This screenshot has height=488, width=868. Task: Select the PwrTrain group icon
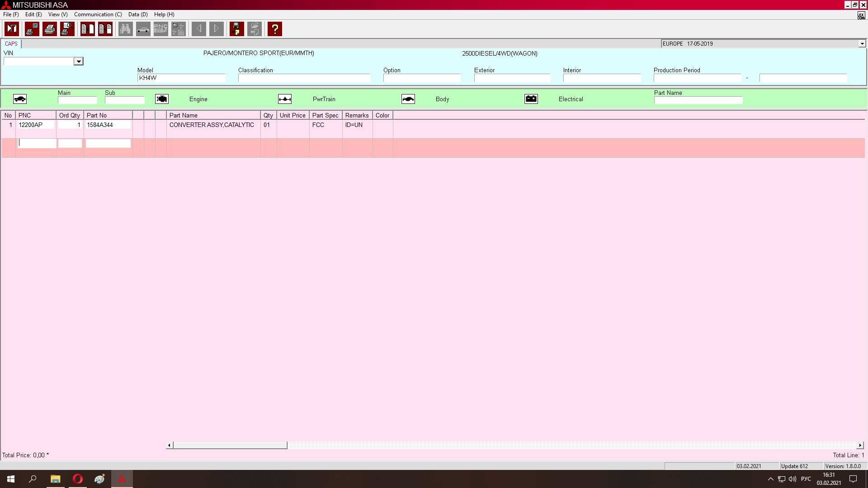pyautogui.click(x=285, y=99)
